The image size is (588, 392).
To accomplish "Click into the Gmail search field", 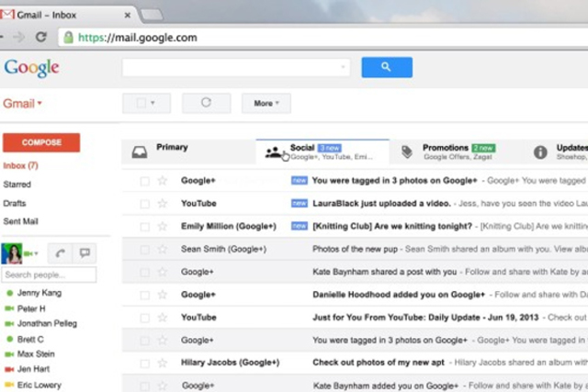I will (x=236, y=67).
